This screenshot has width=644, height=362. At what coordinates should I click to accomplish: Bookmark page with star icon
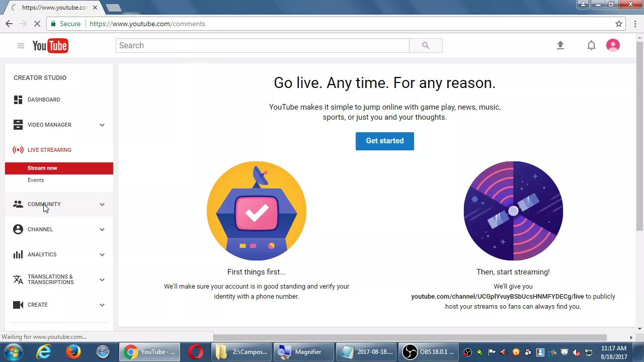(x=619, y=24)
